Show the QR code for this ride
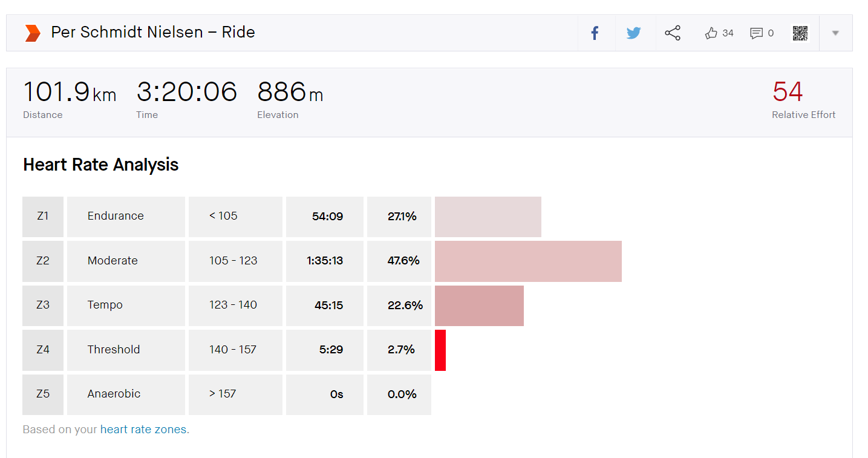 (800, 33)
